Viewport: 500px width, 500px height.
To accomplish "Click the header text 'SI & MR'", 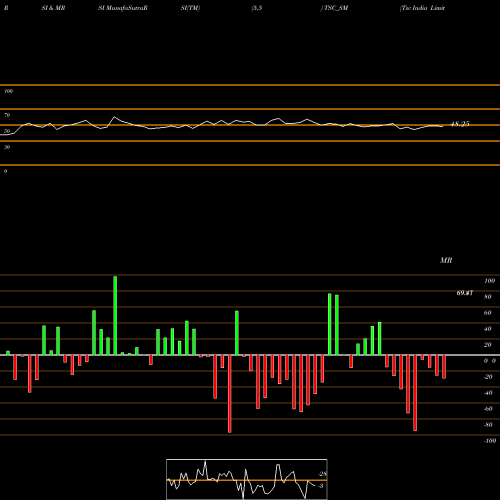I will pyautogui.click(x=53, y=8).
